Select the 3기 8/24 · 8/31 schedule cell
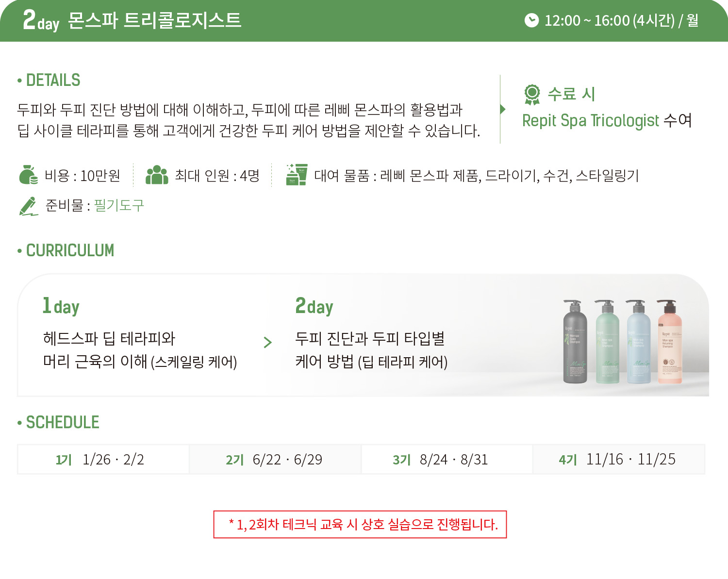 (x=447, y=459)
